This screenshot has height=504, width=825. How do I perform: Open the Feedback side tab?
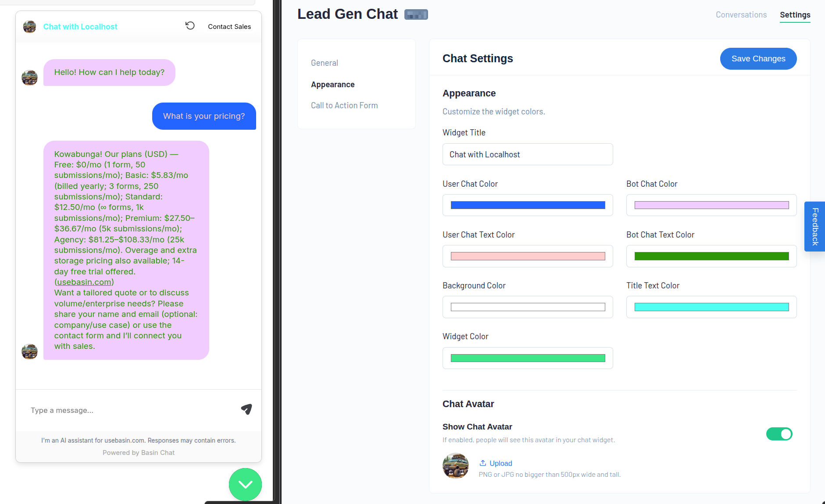814,227
